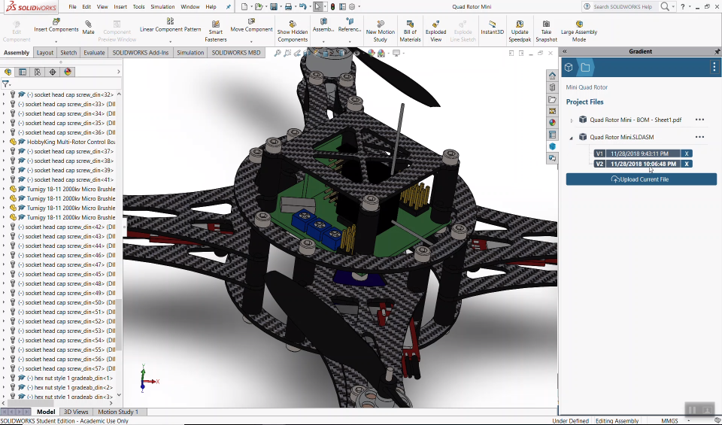This screenshot has height=425, width=722.
Task: Open the Appearances task pane icon
Action: [x=552, y=122]
